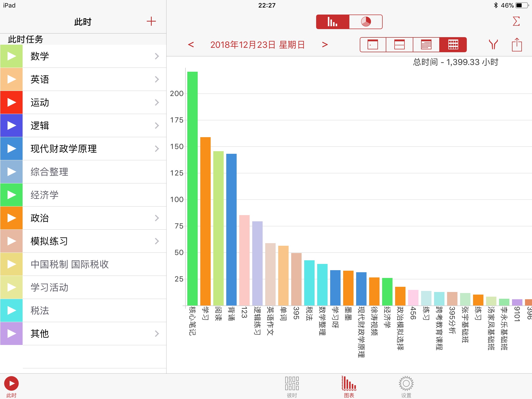532x399 pixels.
Task: Start the 其他 task timer
Action: [11, 334]
